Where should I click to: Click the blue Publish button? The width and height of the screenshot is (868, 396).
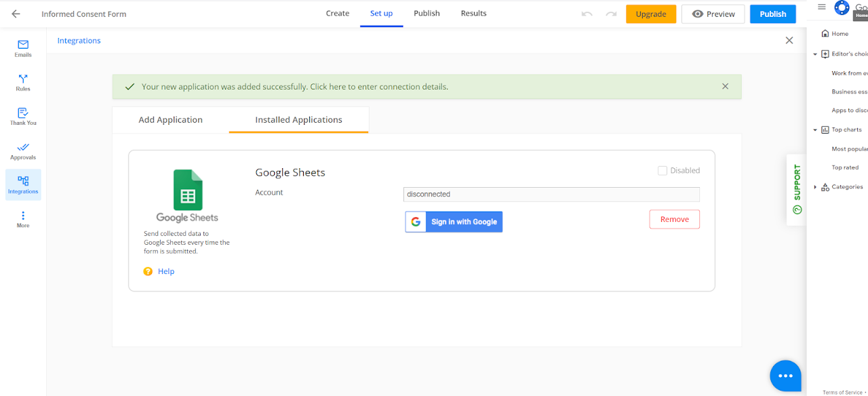[x=773, y=14]
